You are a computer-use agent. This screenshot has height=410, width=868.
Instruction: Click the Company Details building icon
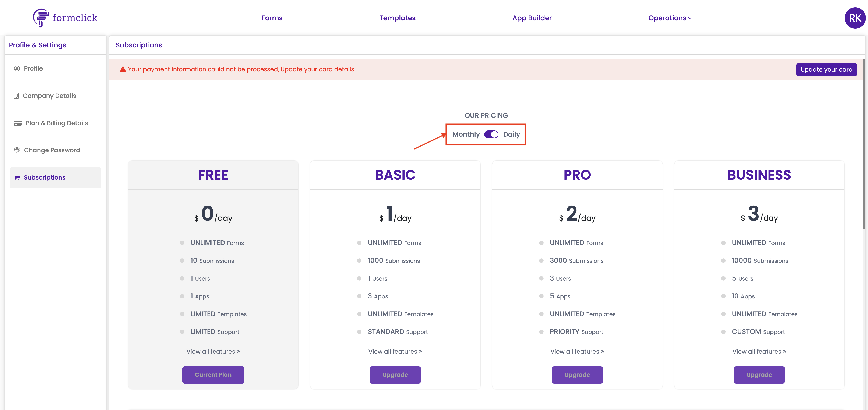point(16,96)
